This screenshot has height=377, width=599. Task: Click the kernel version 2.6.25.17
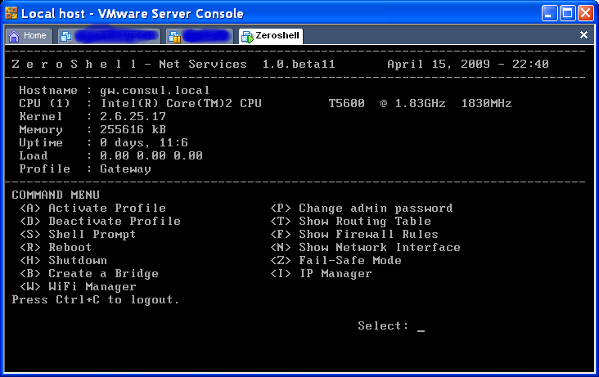pos(133,116)
